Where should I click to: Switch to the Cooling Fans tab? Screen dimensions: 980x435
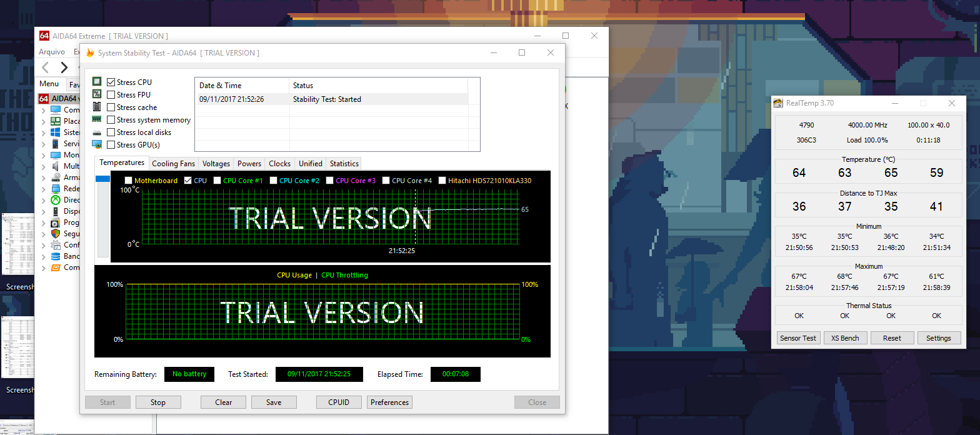click(174, 163)
